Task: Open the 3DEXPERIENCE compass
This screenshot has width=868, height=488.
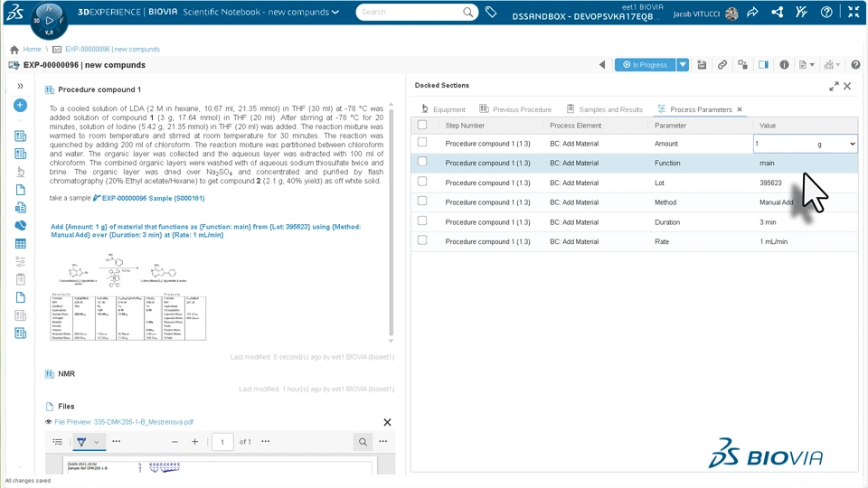Action: [49, 21]
